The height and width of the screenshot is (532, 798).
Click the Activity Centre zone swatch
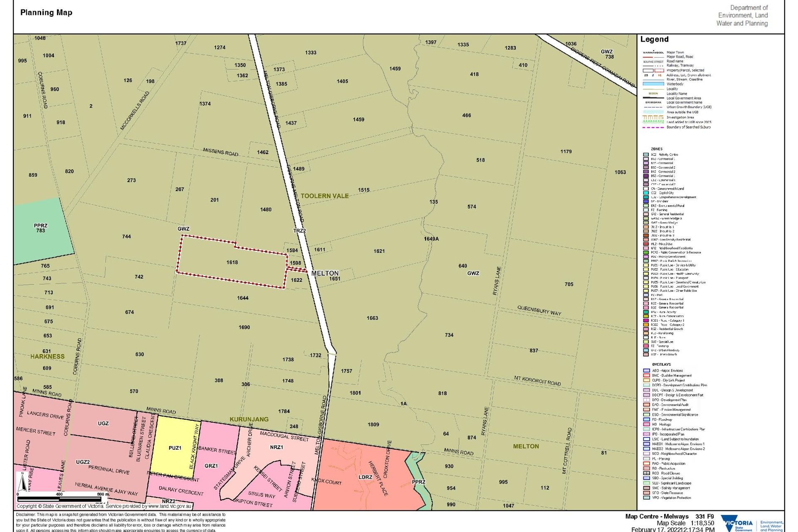(x=646, y=155)
